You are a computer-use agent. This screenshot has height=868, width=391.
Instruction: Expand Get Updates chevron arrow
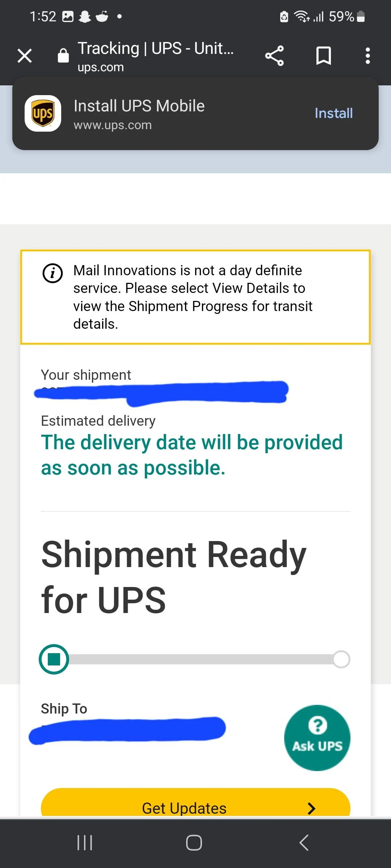point(311,808)
